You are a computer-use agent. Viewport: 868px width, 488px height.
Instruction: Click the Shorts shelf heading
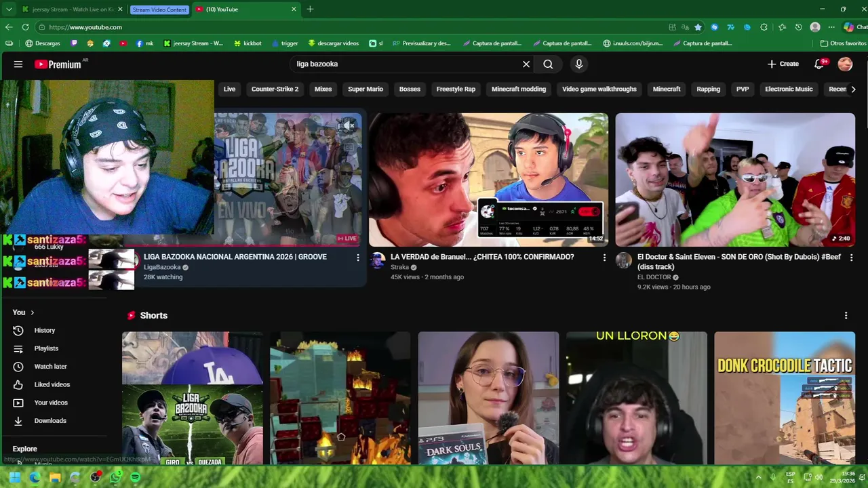coord(153,316)
